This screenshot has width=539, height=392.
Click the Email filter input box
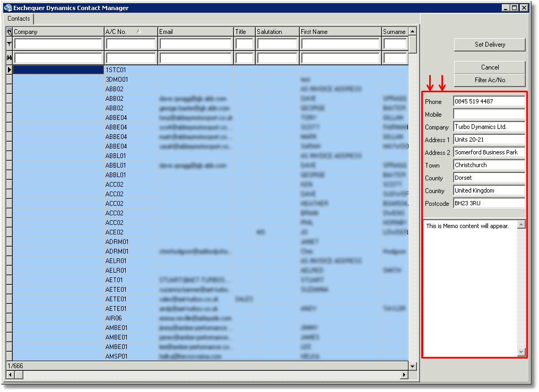196,44
